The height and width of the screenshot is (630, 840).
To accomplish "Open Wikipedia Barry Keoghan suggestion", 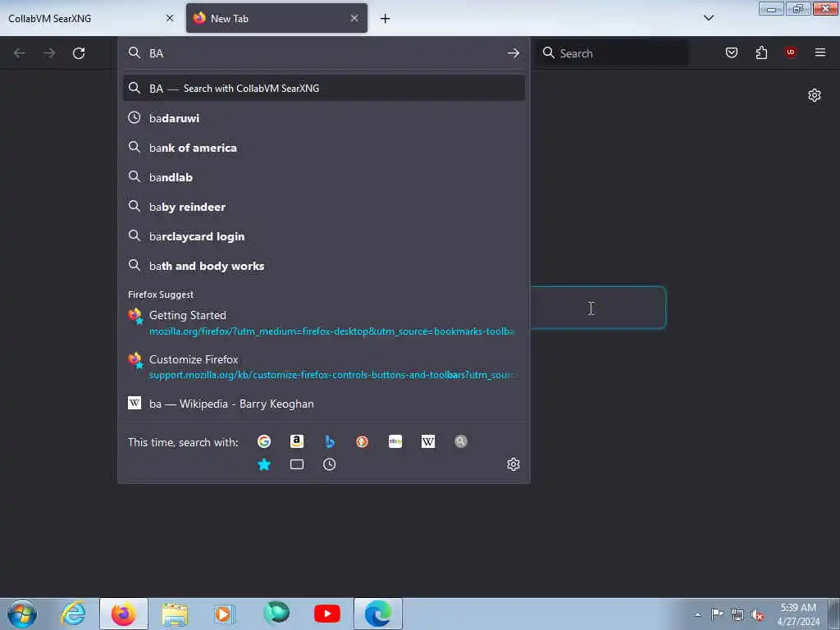I will 323,404.
